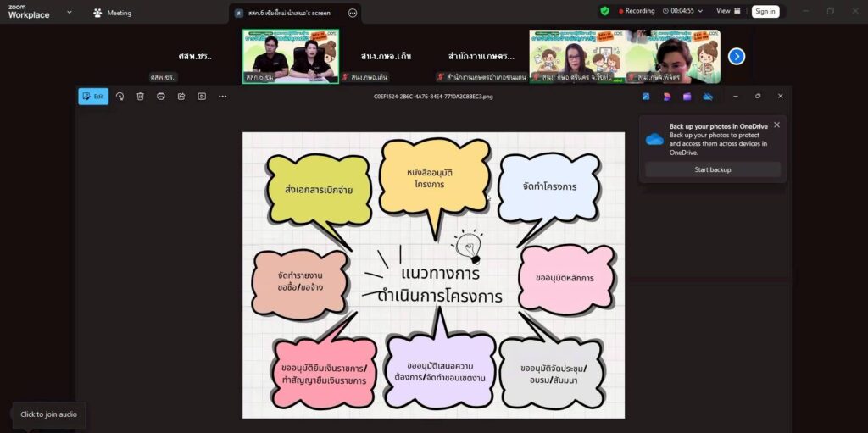Open the three-dot See more menu in Photos
Screen dimensions: 868x433
223,97
